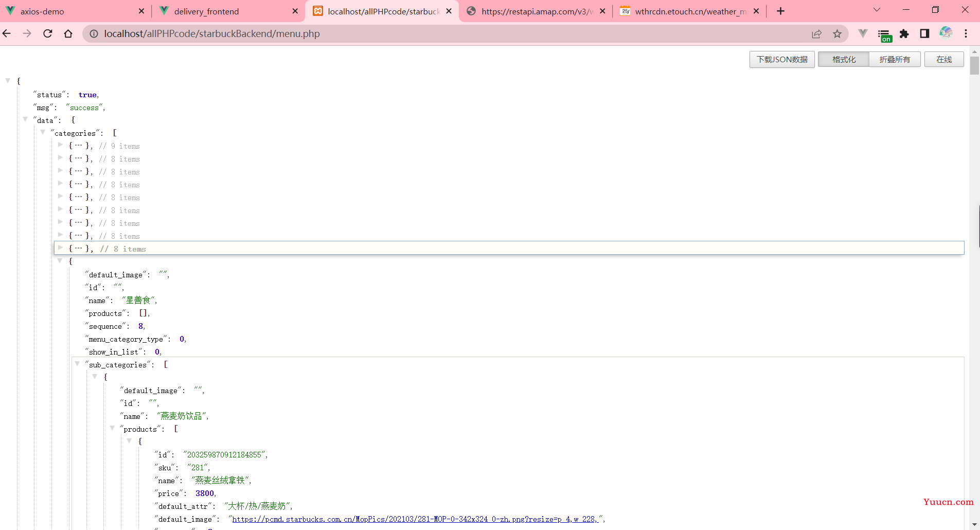Select the "status" key text
Viewport: 980px width, 530px height.
coord(49,95)
